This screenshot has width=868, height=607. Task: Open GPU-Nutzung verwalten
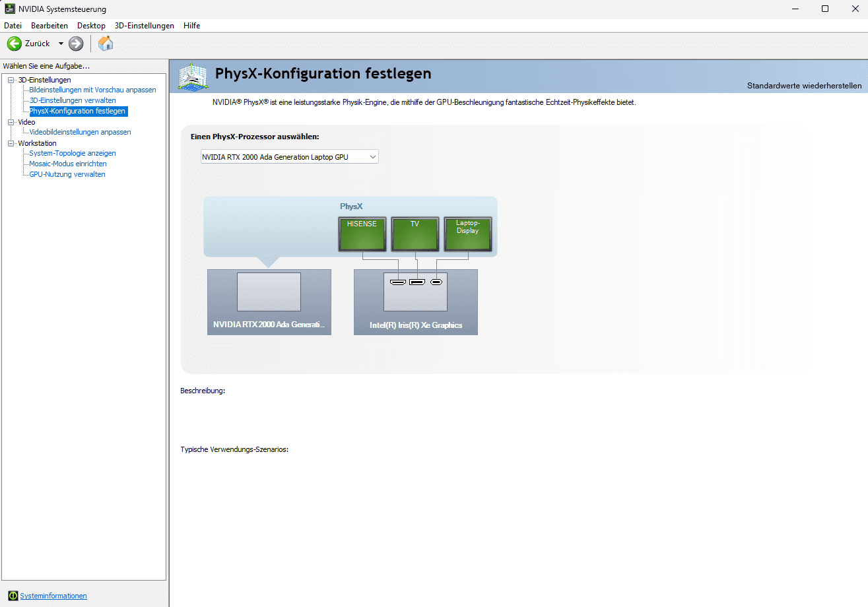(67, 174)
